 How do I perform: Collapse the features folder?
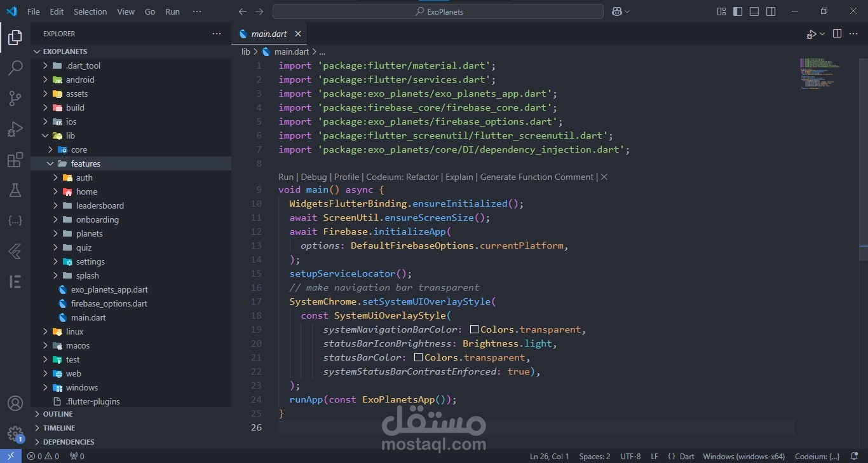click(x=50, y=163)
